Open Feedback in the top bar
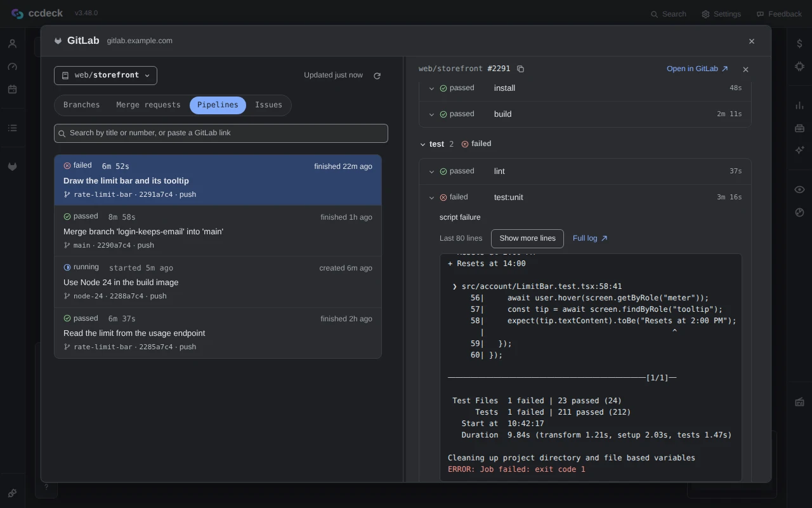812x508 pixels. 779,14
